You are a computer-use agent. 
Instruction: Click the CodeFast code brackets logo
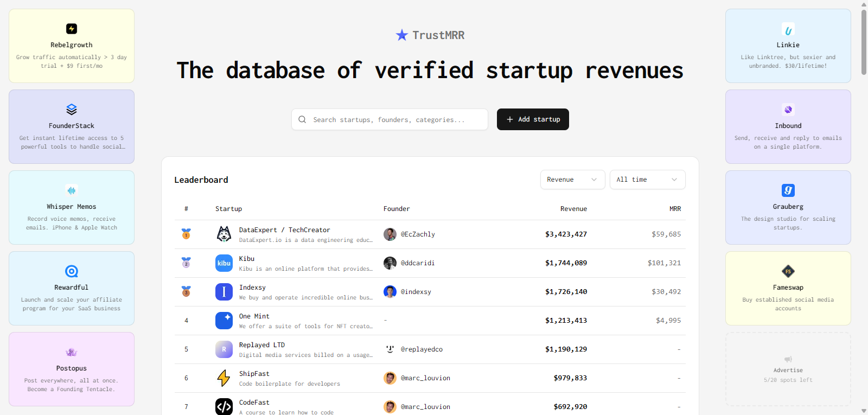(224, 406)
